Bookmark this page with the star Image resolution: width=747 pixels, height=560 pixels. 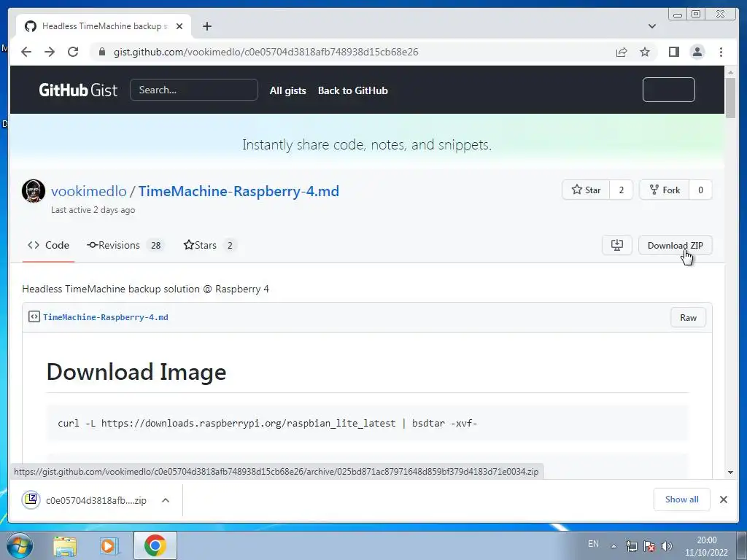tap(645, 52)
